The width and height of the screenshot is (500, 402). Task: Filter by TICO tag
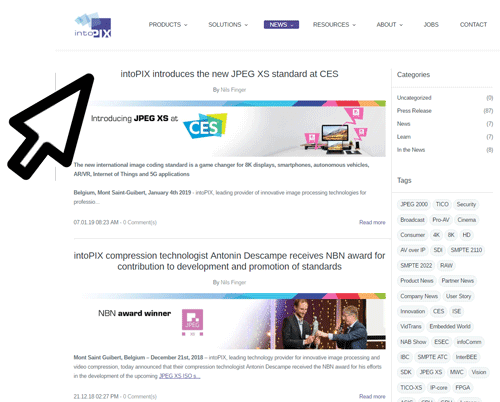coord(442,204)
